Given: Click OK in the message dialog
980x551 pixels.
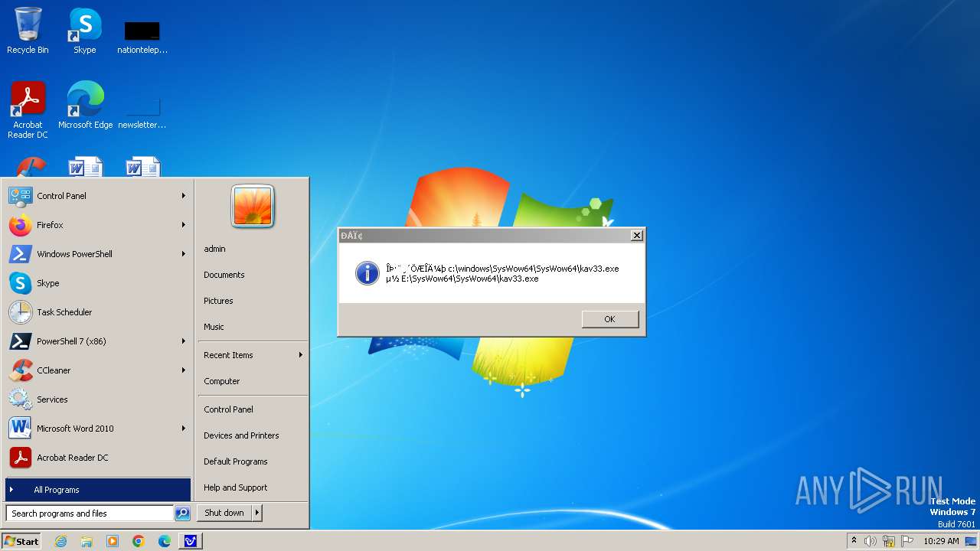Looking at the screenshot, I should pos(610,319).
